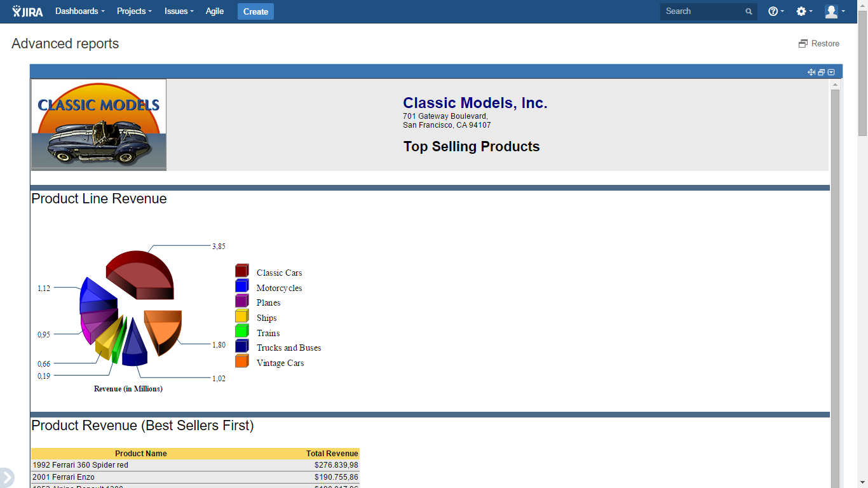Click the 0,66 pie chart label
The image size is (868, 488).
coord(44,364)
